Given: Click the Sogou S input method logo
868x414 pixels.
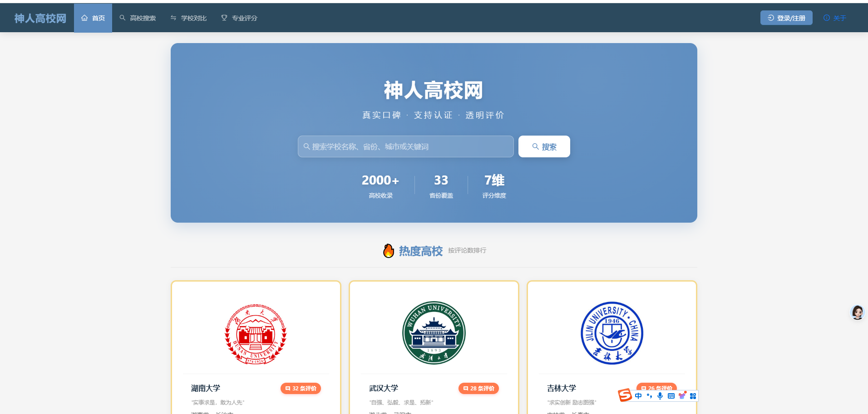Looking at the screenshot, I should 625,395.
